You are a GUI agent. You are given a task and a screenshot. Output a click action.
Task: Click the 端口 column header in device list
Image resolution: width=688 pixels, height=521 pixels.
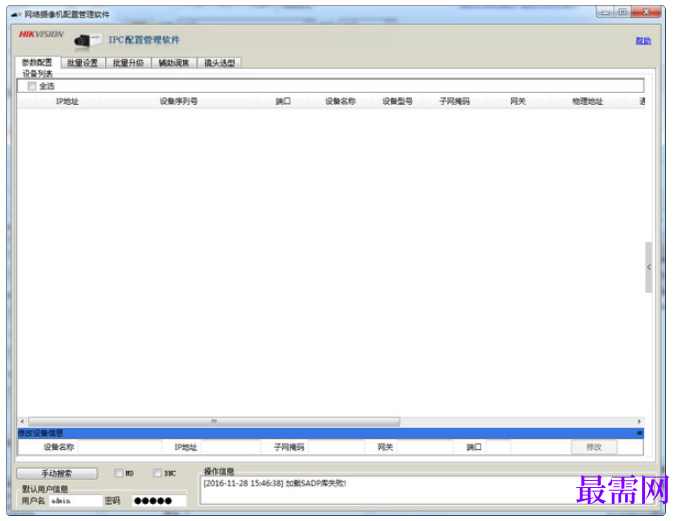point(283,101)
